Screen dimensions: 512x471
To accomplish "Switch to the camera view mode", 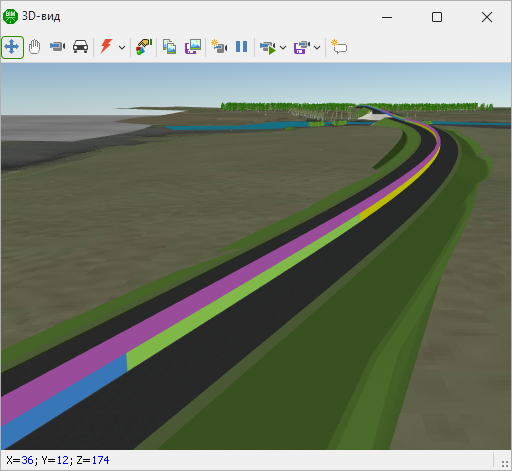I will [57, 46].
